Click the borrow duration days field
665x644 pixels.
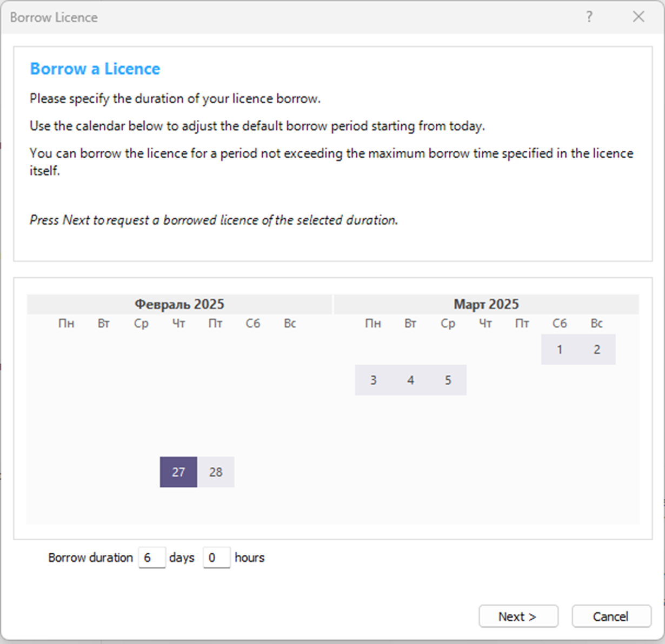click(151, 558)
